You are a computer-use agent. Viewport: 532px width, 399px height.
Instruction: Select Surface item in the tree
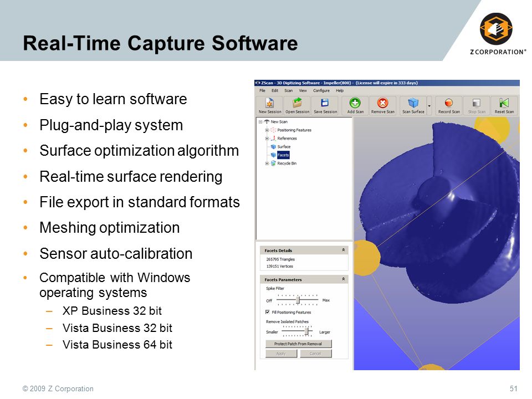[284, 146]
